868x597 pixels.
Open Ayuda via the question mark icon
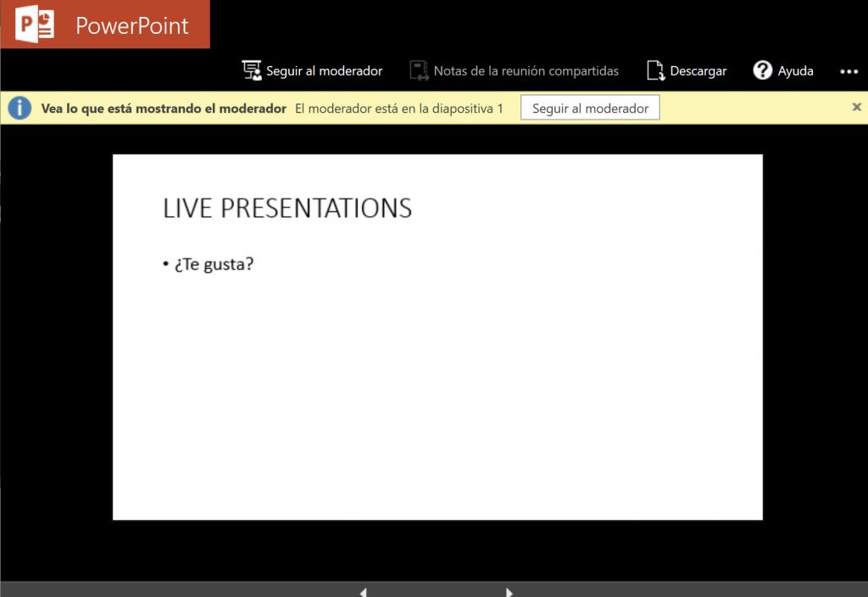click(761, 71)
